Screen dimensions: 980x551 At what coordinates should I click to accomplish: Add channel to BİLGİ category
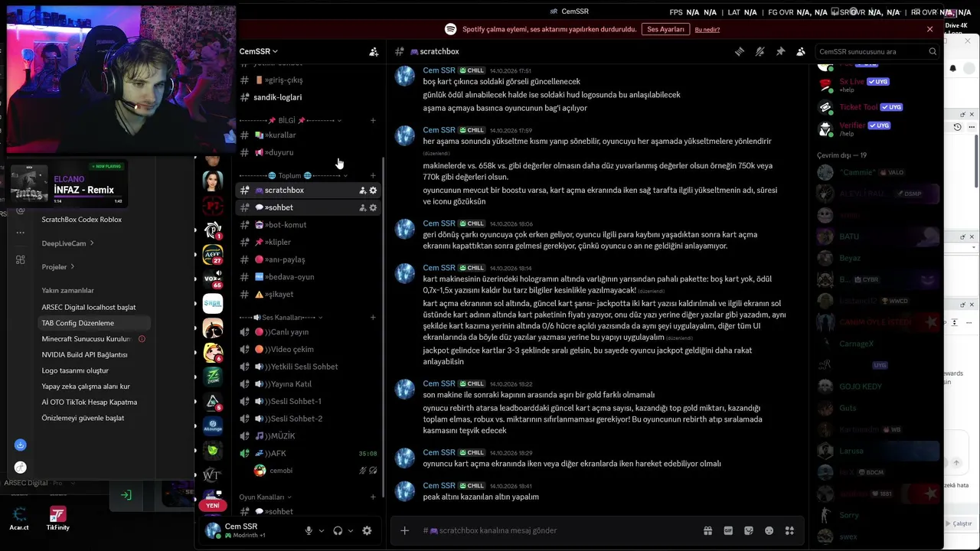(373, 120)
